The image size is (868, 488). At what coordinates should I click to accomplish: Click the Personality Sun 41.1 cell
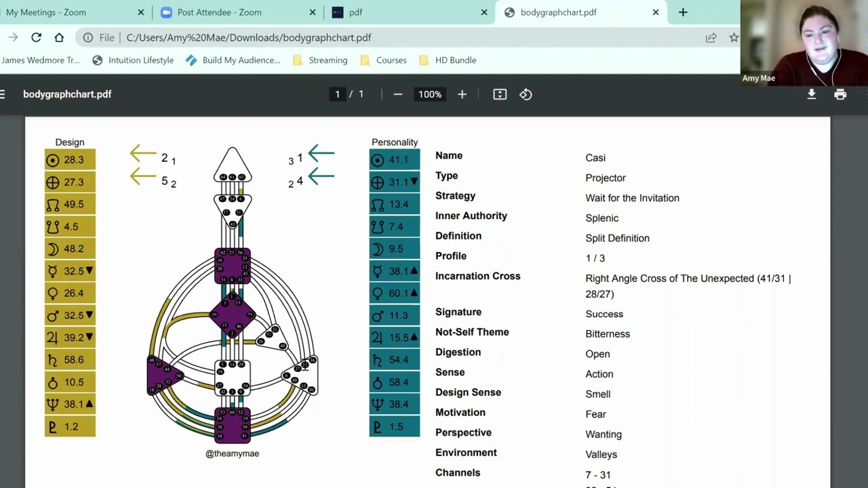(x=395, y=160)
